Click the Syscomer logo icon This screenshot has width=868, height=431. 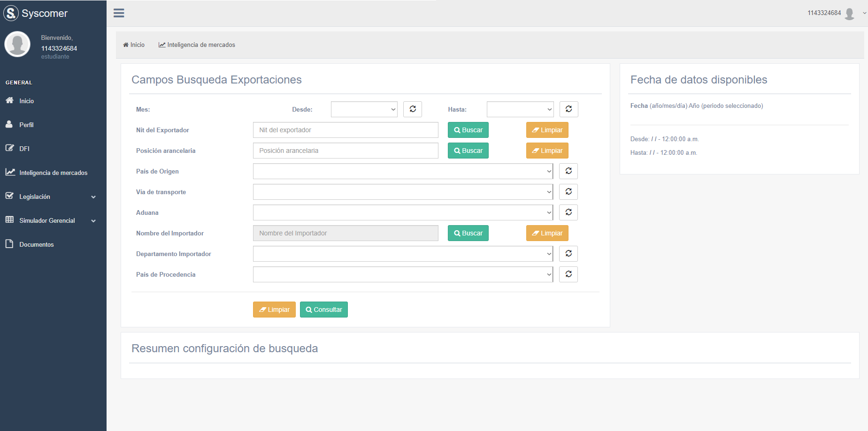(11, 13)
